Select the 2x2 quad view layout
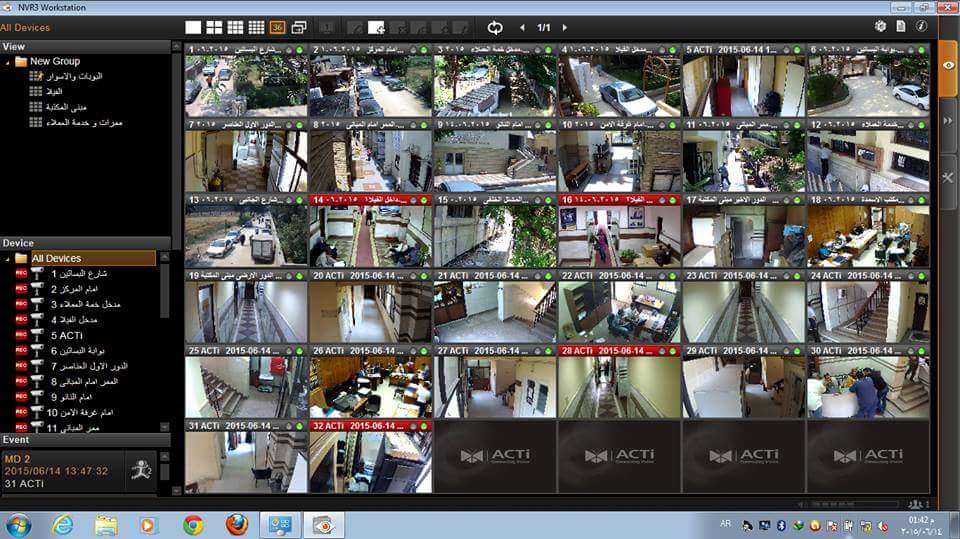 coord(215,27)
